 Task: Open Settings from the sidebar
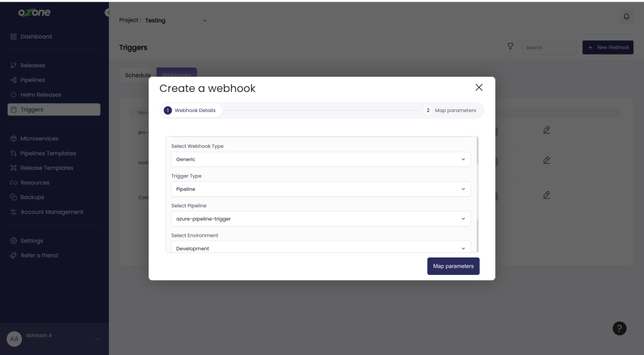pyautogui.click(x=31, y=241)
